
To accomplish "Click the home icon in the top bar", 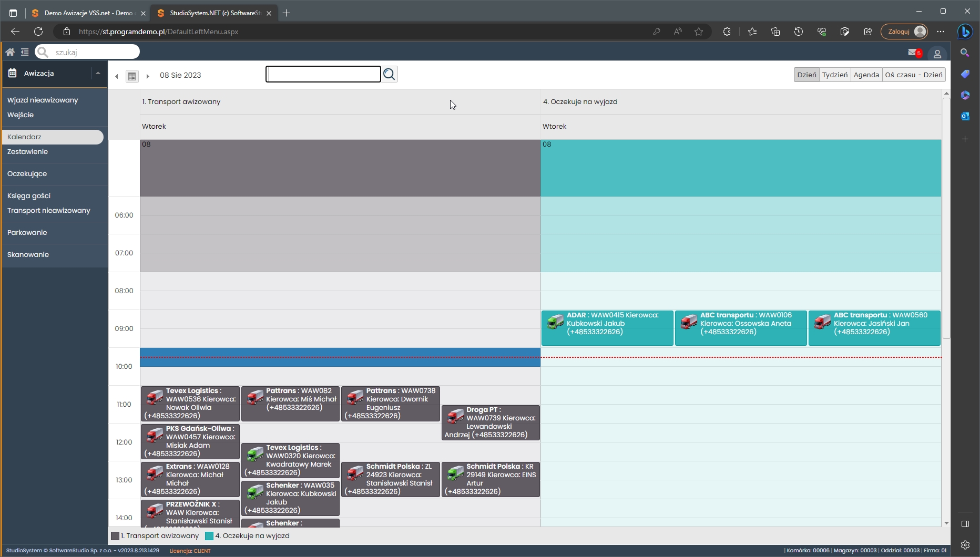I will pos(10,52).
